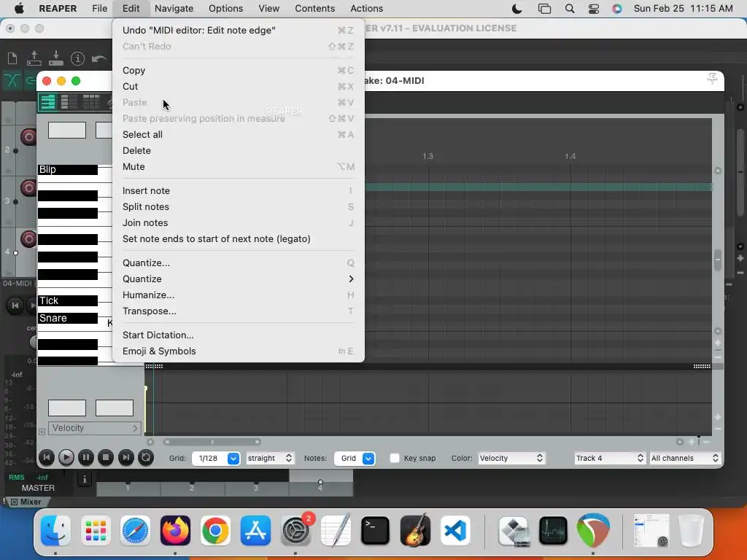Image resolution: width=747 pixels, height=560 pixels.
Task: Choose Copy from the Edit menu
Action: click(239, 71)
